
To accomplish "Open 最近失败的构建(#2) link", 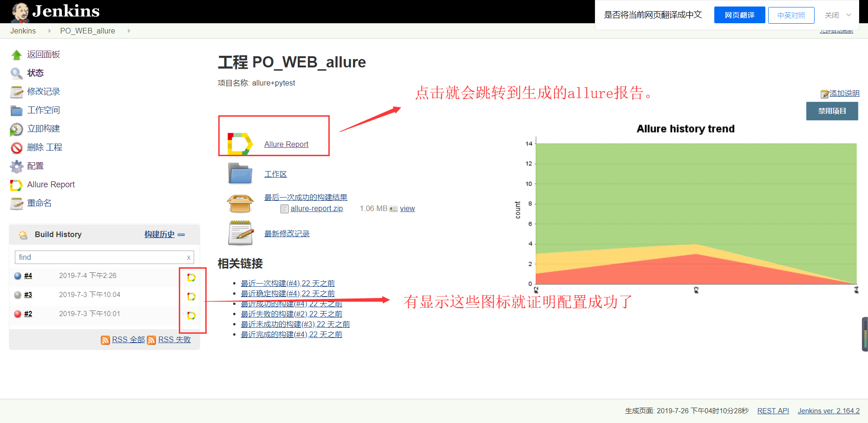I will tap(292, 314).
